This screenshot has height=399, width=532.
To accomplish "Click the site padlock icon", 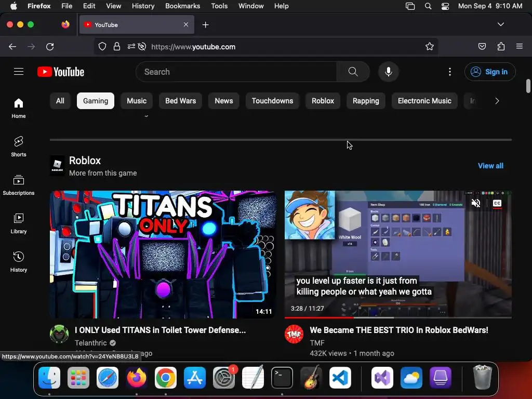I will [117, 46].
